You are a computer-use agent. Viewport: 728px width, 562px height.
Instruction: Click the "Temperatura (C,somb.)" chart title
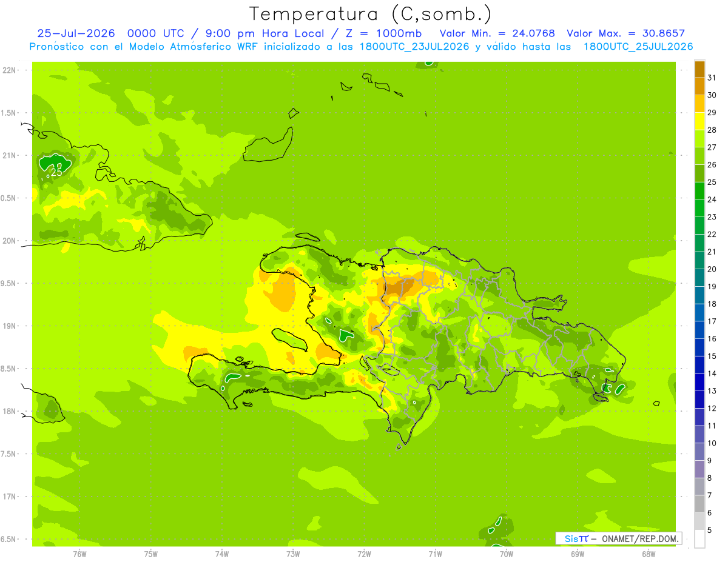point(371,14)
